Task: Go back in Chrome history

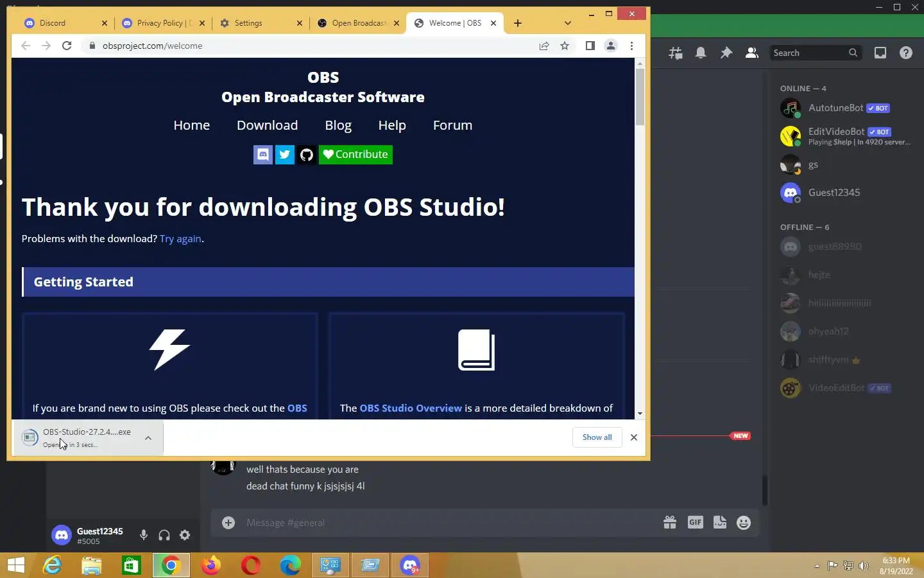Action: point(26,46)
